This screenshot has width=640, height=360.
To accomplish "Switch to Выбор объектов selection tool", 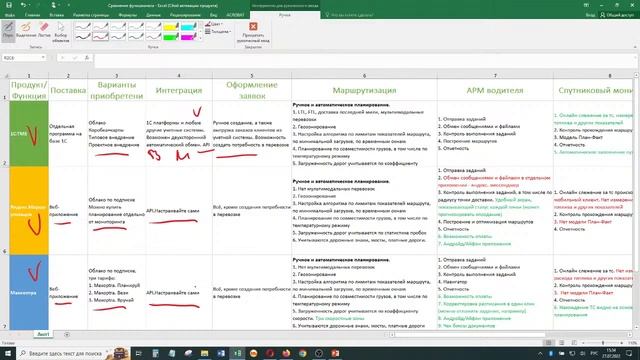I will tap(60, 32).
